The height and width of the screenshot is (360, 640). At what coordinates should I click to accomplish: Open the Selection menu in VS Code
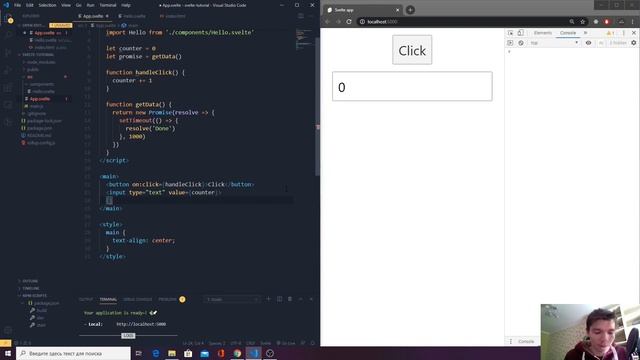point(47,5)
